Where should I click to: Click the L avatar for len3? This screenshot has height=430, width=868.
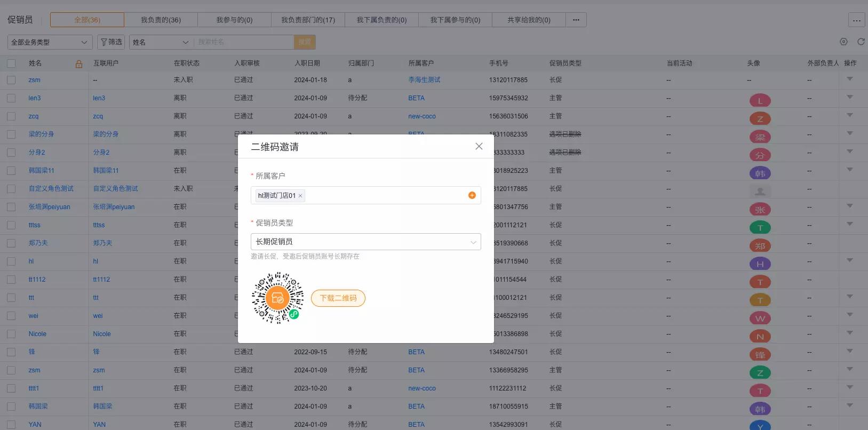click(x=760, y=100)
